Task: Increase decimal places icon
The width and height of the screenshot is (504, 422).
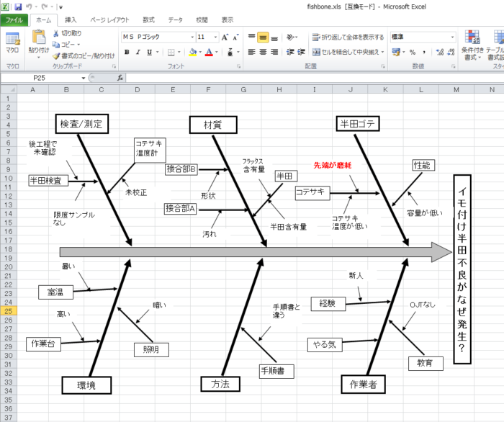Action: [x=440, y=52]
